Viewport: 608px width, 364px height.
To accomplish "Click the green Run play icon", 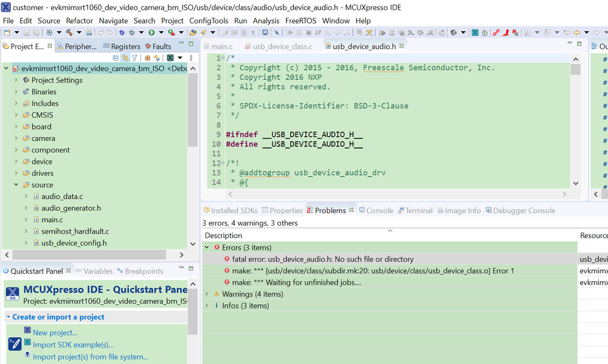I will click(152, 32).
